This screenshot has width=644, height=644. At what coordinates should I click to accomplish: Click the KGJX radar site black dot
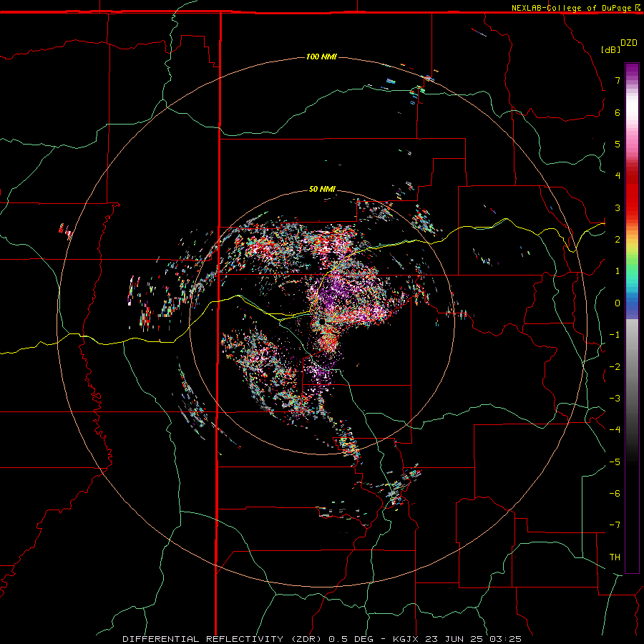[x=321, y=321]
